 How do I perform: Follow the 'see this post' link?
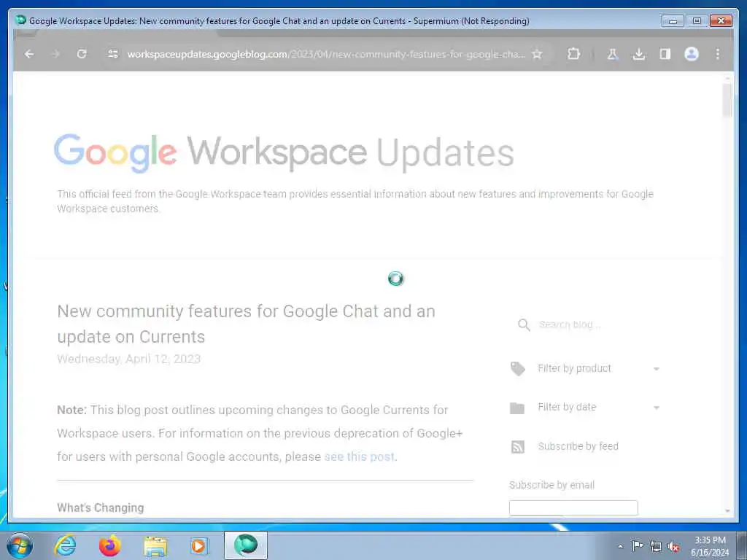click(x=359, y=456)
